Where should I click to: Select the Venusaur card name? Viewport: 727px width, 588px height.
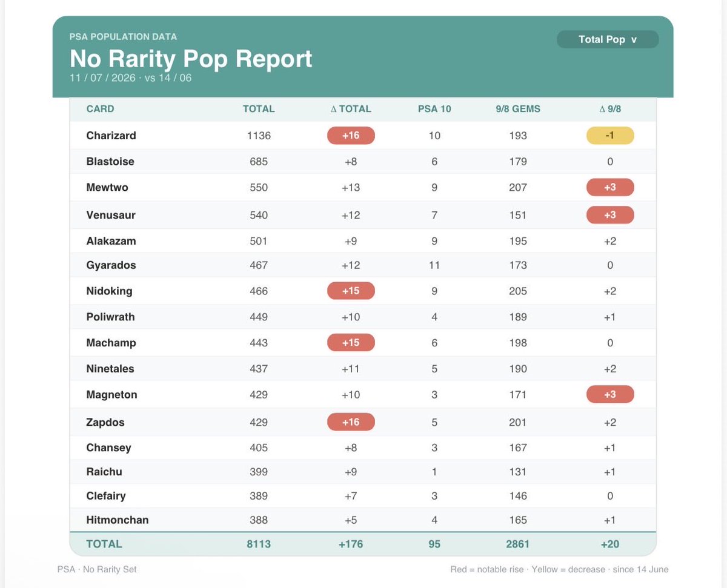coord(111,215)
